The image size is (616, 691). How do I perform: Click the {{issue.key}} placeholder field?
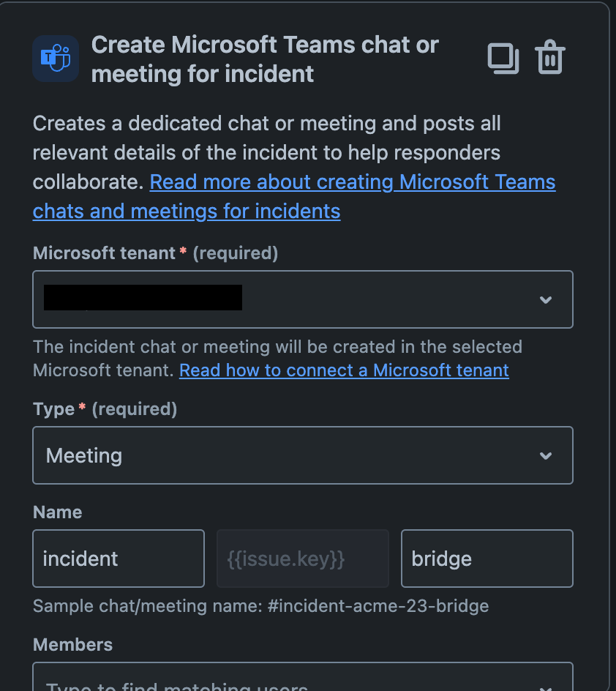[302, 559]
